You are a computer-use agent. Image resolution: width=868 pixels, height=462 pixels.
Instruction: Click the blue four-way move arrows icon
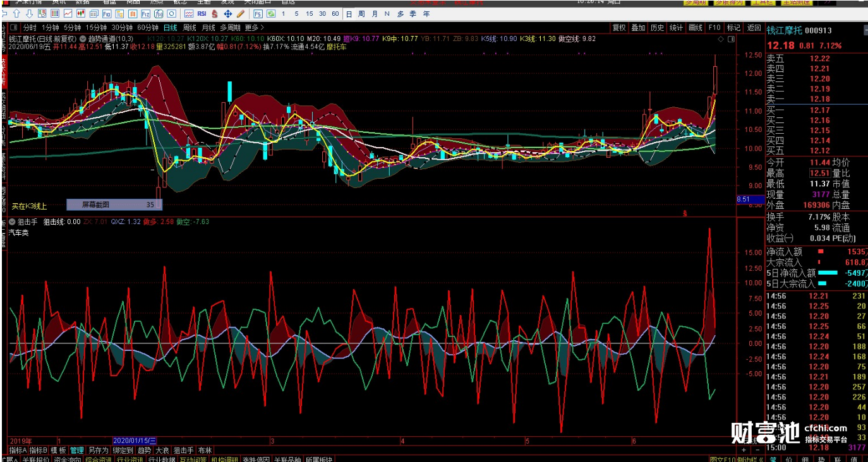click(x=227, y=13)
